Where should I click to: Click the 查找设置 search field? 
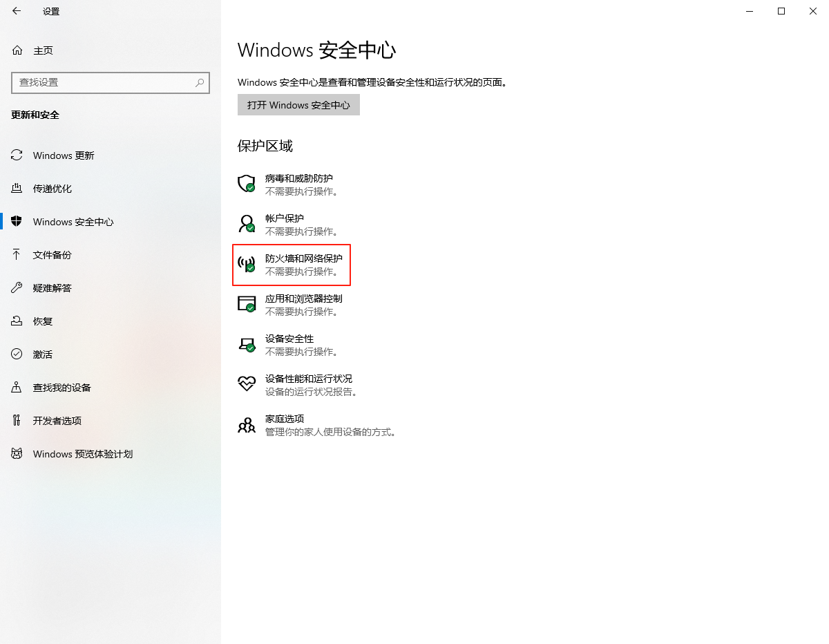[111, 82]
